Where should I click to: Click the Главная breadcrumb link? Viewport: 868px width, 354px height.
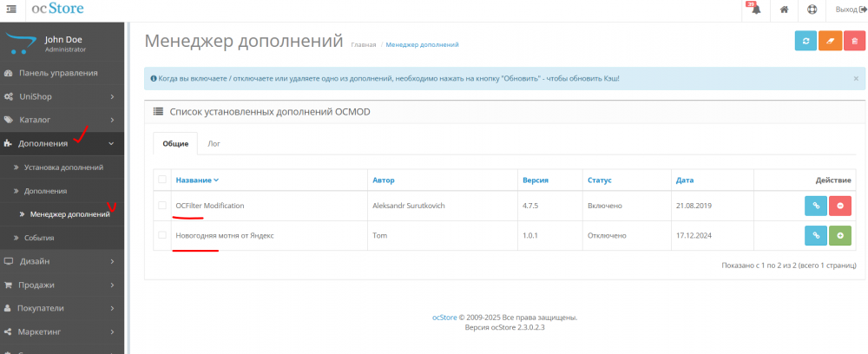pyautogui.click(x=363, y=45)
